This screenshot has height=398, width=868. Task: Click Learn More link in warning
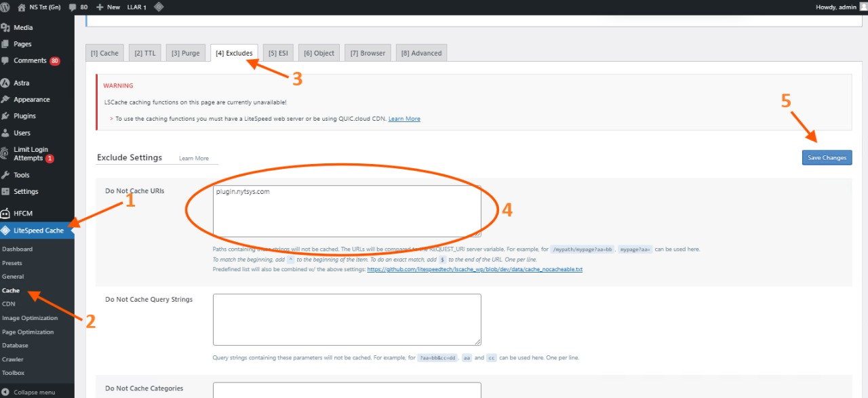404,119
